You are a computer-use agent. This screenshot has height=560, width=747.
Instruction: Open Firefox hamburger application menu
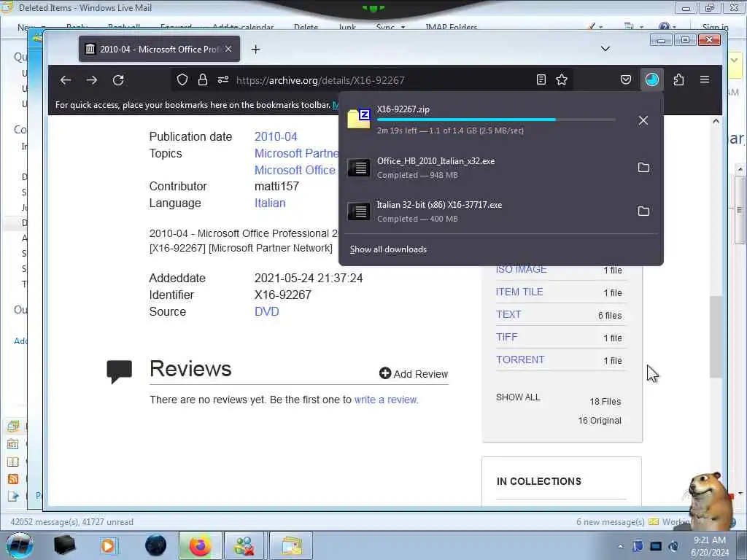coord(705,79)
